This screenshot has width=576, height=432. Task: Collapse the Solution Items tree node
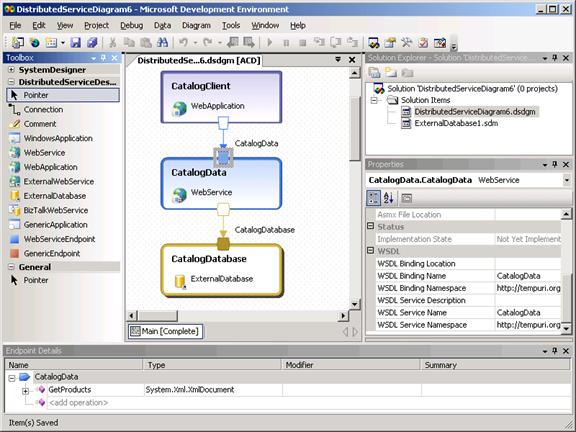[374, 100]
